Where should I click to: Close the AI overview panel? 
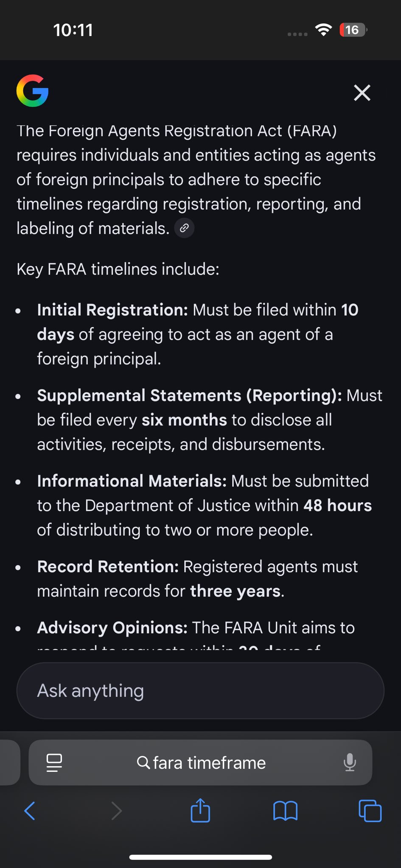click(362, 92)
